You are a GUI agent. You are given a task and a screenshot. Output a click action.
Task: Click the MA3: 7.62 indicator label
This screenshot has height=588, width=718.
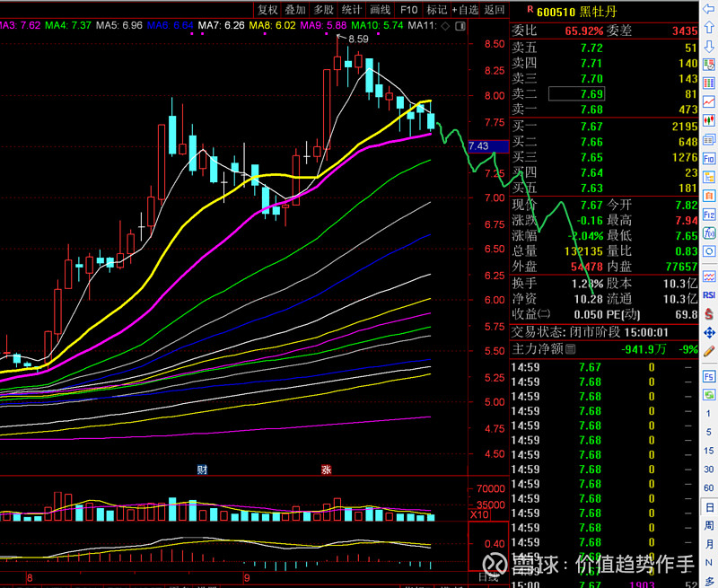(19, 26)
